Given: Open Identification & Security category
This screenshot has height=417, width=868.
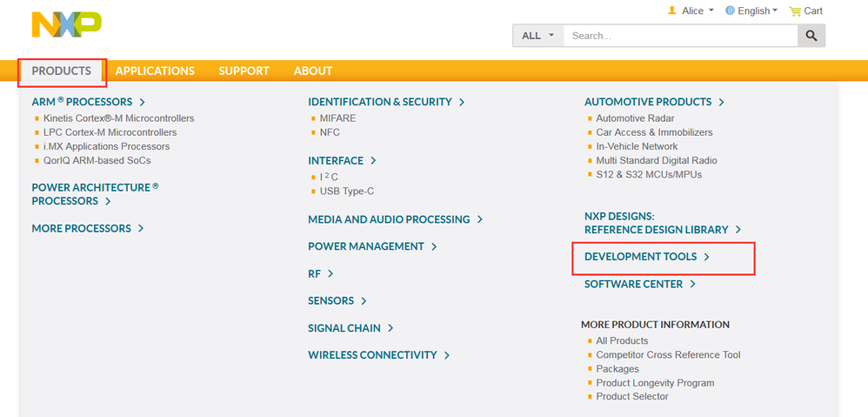Looking at the screenshot, I should pyautogui.click(x=380, y=102).
